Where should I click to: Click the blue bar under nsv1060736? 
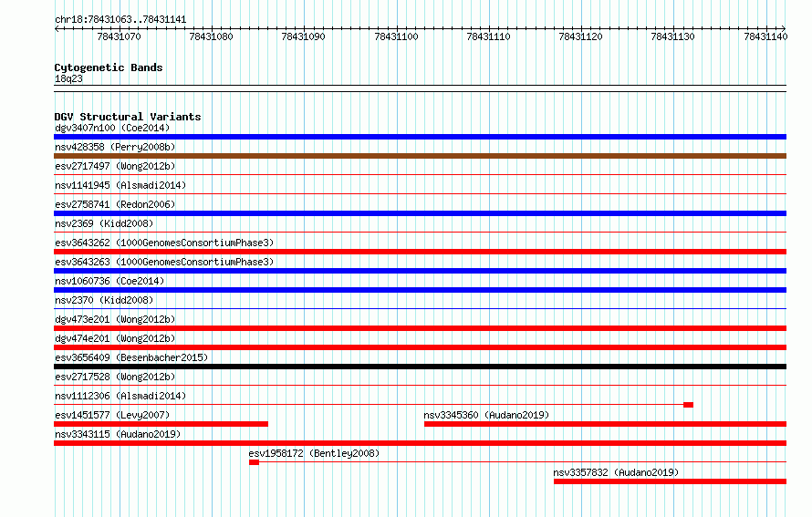pos(420,290)
